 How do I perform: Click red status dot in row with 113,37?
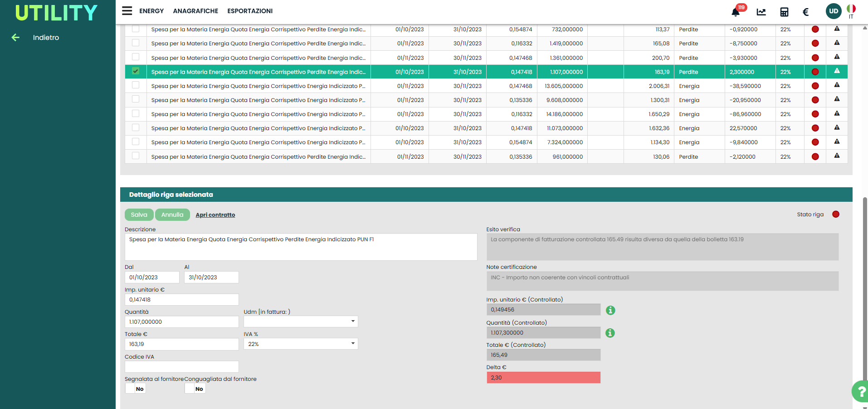coord(815,29)
